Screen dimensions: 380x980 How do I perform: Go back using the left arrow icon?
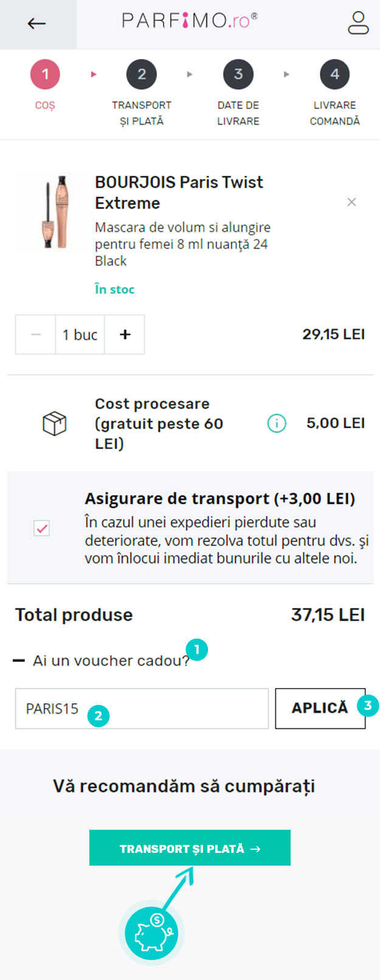click(x=37, y=24)
